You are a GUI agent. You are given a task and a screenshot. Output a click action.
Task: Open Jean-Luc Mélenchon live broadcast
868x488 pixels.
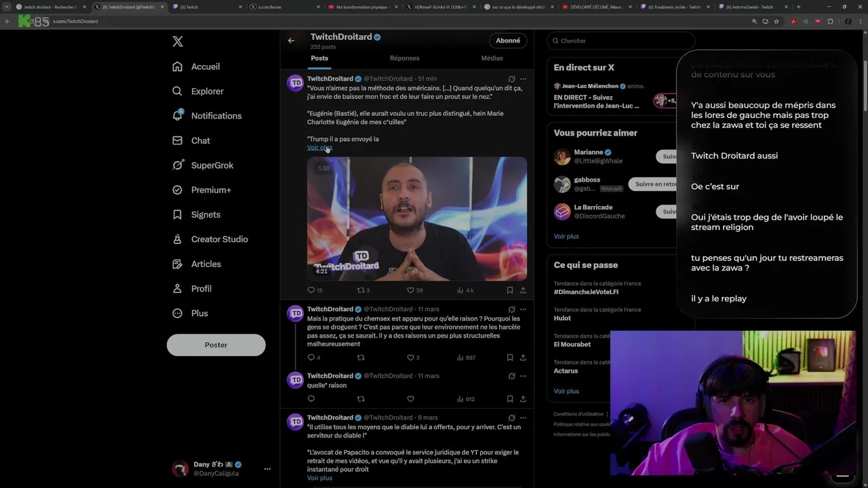610,97
